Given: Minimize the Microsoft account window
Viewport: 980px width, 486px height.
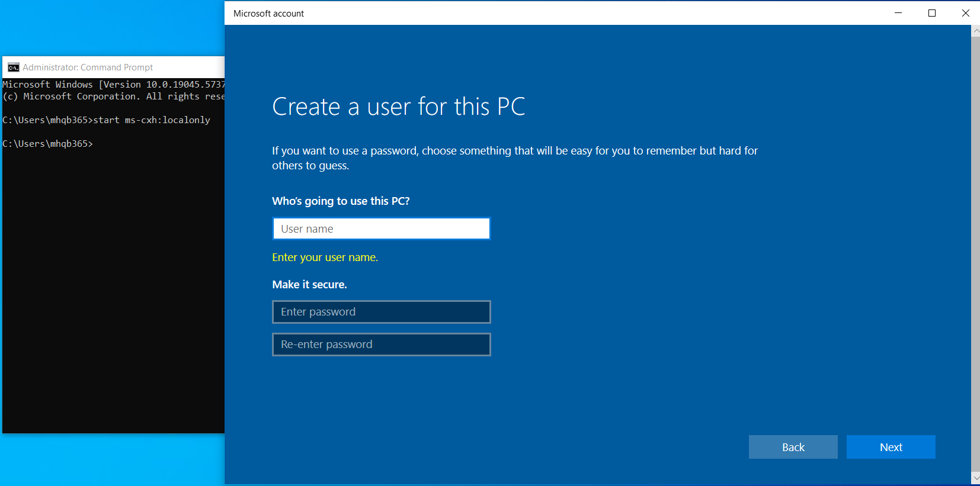Looking at the screenshot, I should click(x=898, y=13).
